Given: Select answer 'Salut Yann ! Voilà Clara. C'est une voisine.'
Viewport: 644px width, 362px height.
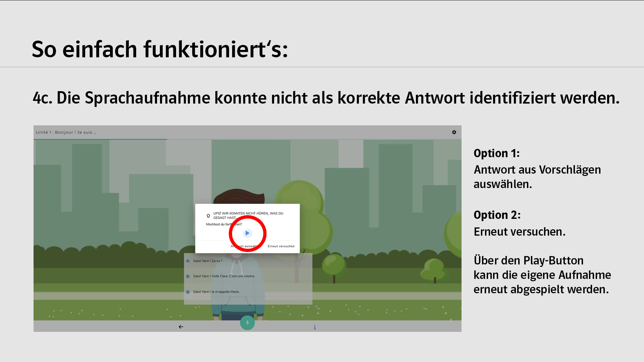Looking at the screenshot, I should click(x=248, y=277).
